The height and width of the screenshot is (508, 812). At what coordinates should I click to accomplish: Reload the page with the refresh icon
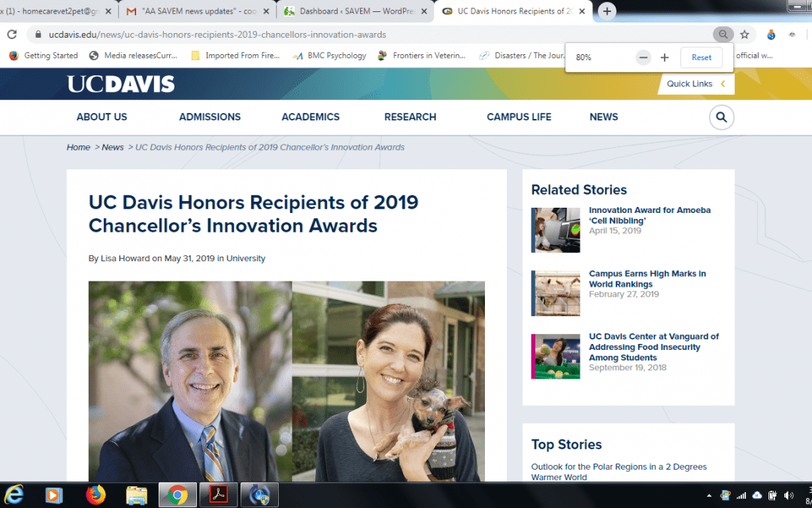pyautogui.click(x=12, y=35)
